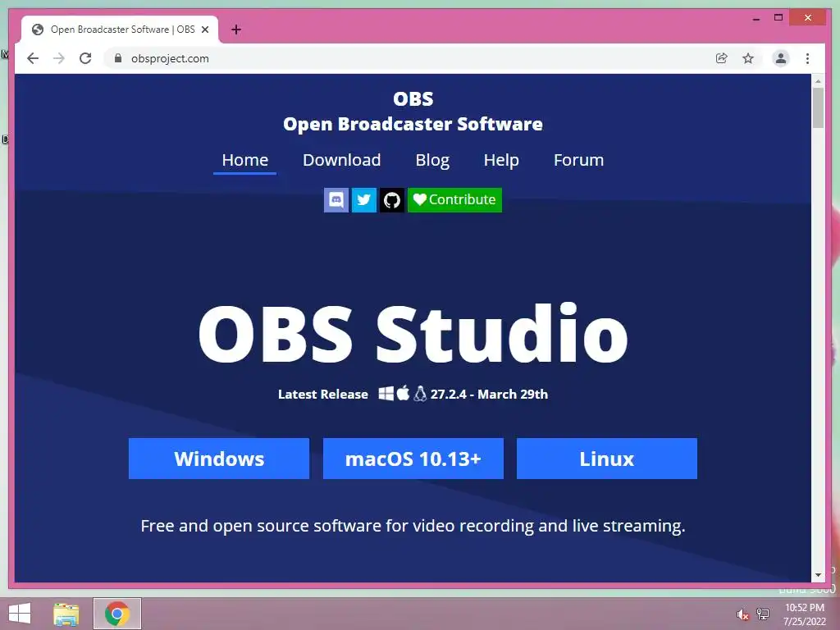840x630 pixels.
Task: Bookmark this tab with star icon
Action: 748,58
